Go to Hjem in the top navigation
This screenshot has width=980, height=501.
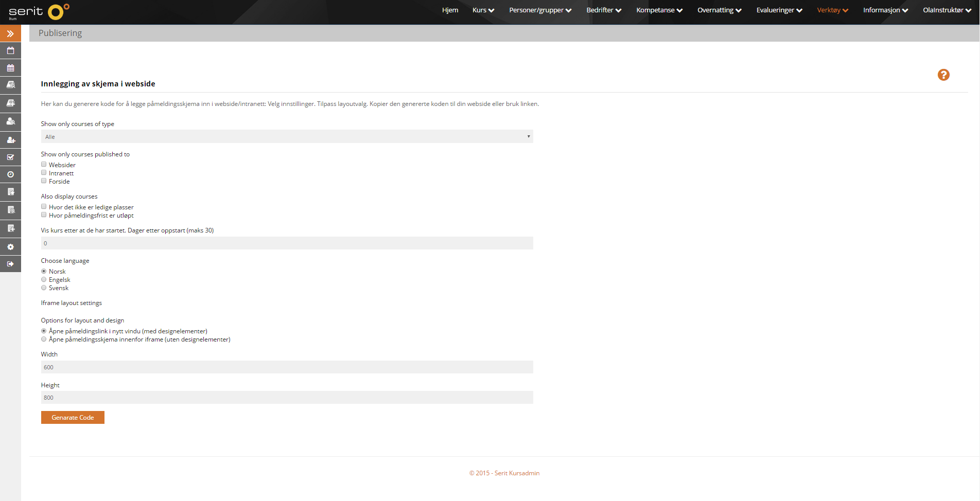click(x=450, y=10)
